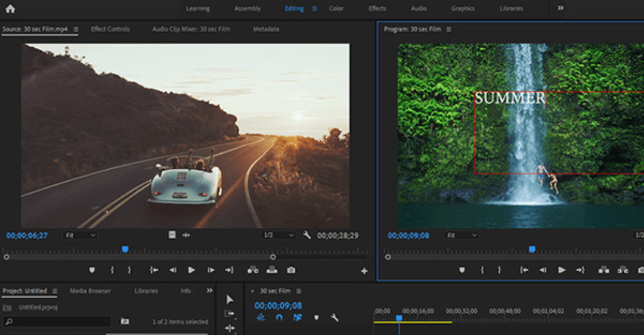The width and height of the screenshot is (644, 335).
Task: Click the Program monitor blue playhead
Action: click(532, 249)
